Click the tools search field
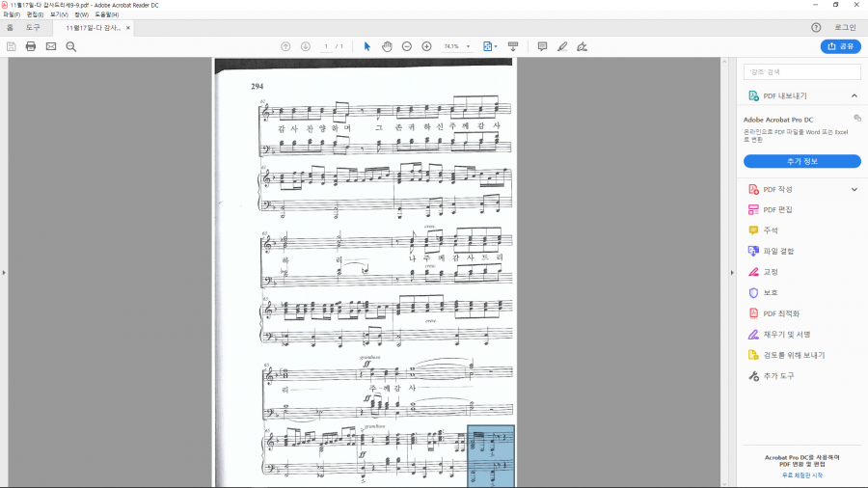The height and width of the screenshot is (488, 868). (x=802, y=72)
